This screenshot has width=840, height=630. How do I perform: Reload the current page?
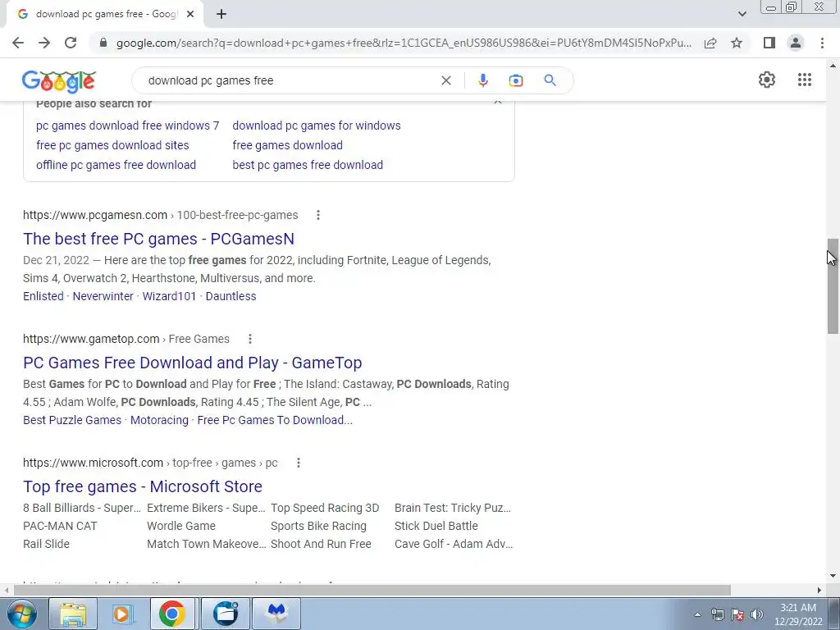(x=71, y=43)
